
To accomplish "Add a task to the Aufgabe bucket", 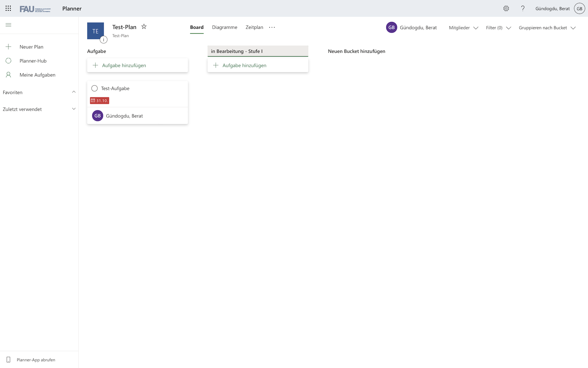I will point(138,65).
